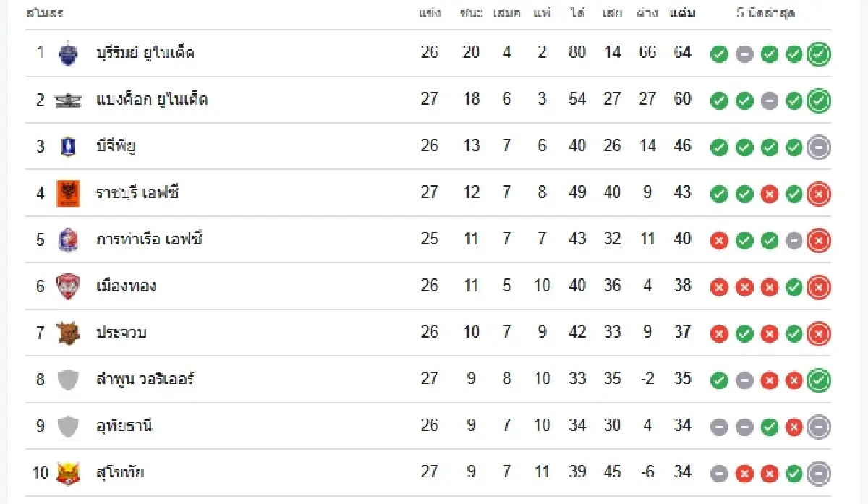Click Uthai Thani's grey placeholder shield

pos(68,426)
